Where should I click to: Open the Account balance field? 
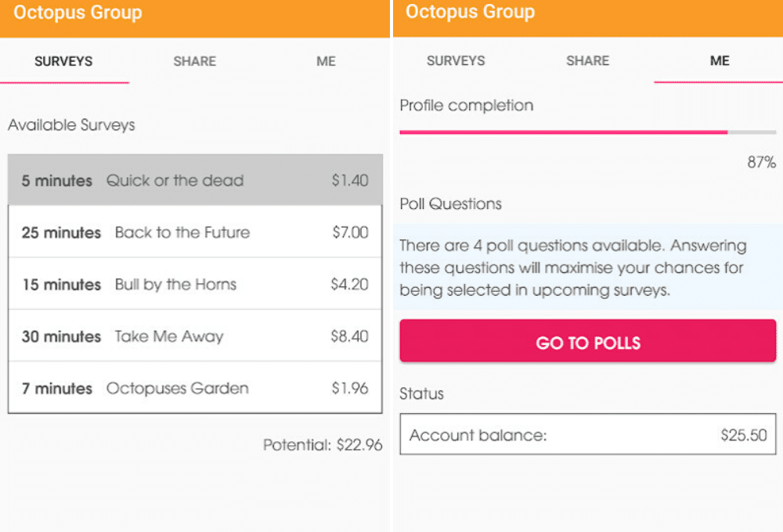(588, 434)
